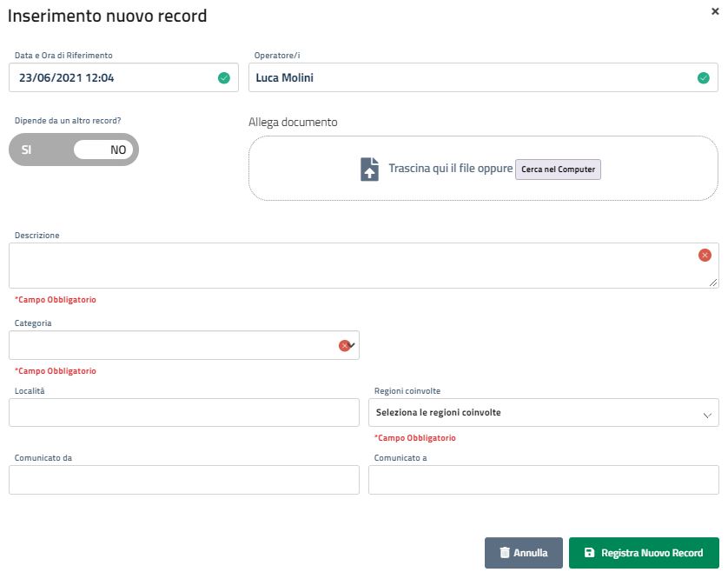Close the Inserimento nuovo record dialog

pyautogui.click(x=715, y=11)
